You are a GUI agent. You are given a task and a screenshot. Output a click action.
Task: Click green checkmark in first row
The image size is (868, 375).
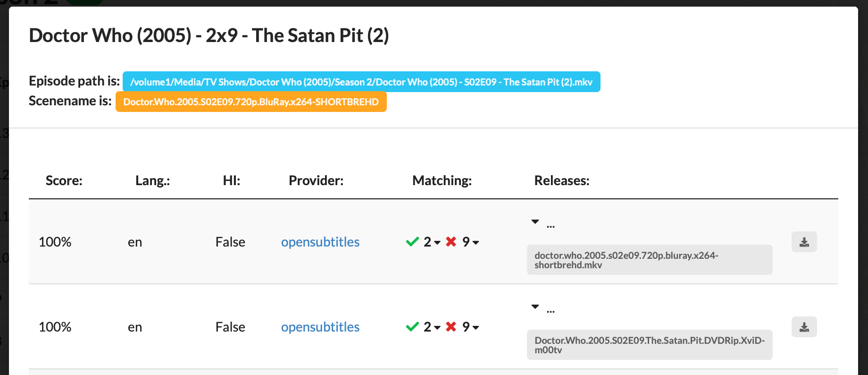pyautogui.click(x=412, y=242)
